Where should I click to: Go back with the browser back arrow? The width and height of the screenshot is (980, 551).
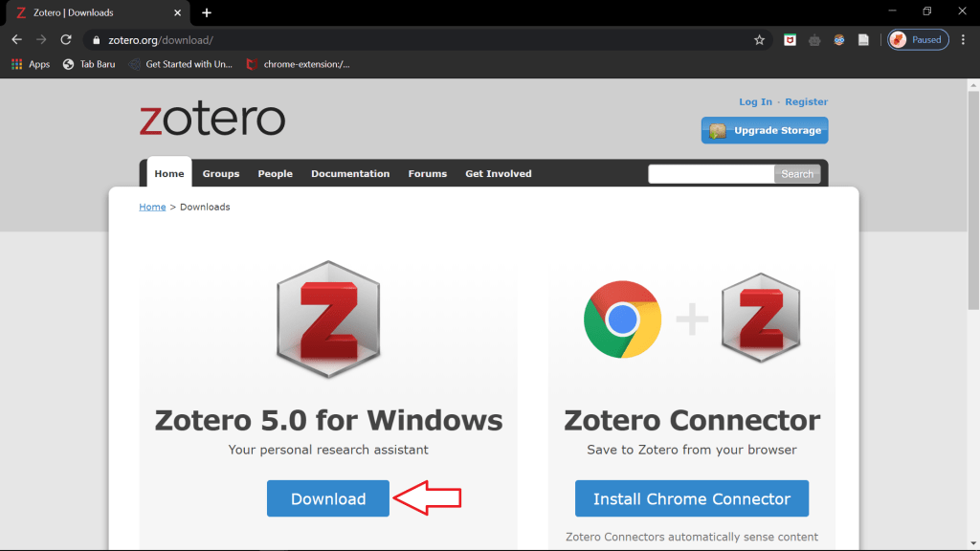click(16, 40)
